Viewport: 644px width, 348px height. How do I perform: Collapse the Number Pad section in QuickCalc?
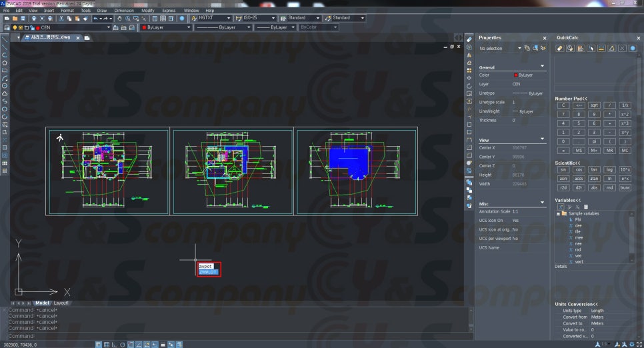[x=571, y=99]
